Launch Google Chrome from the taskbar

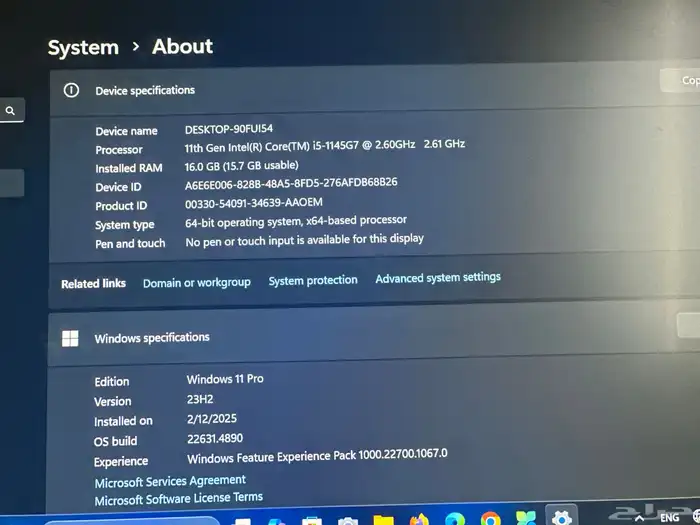pos(490,519)
